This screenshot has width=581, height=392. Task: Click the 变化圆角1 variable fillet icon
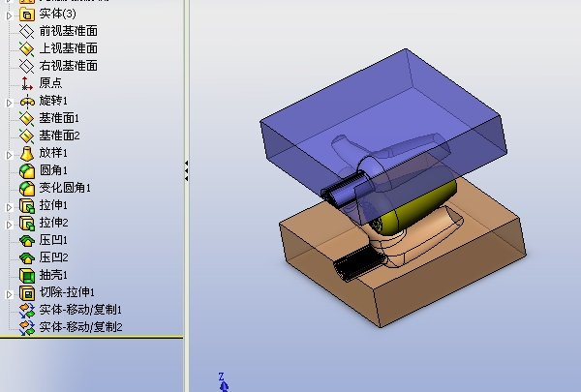coord(27,188)
